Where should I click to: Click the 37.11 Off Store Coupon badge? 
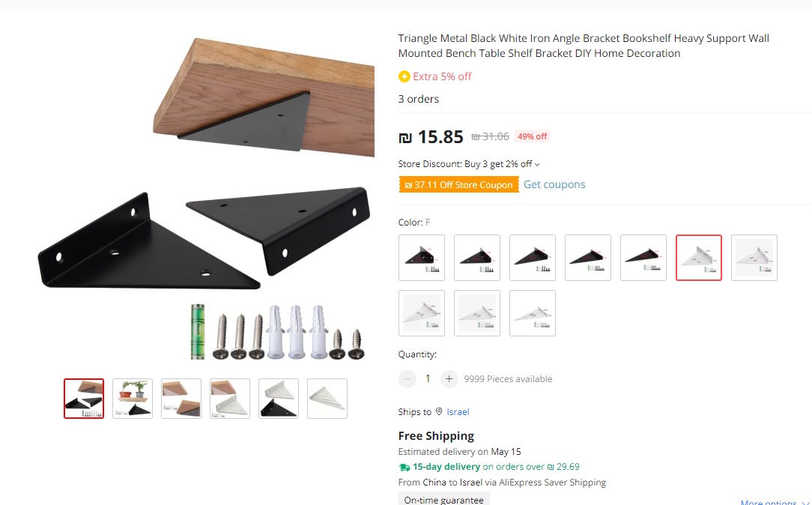pyautogui.click(x=458, y=184)
